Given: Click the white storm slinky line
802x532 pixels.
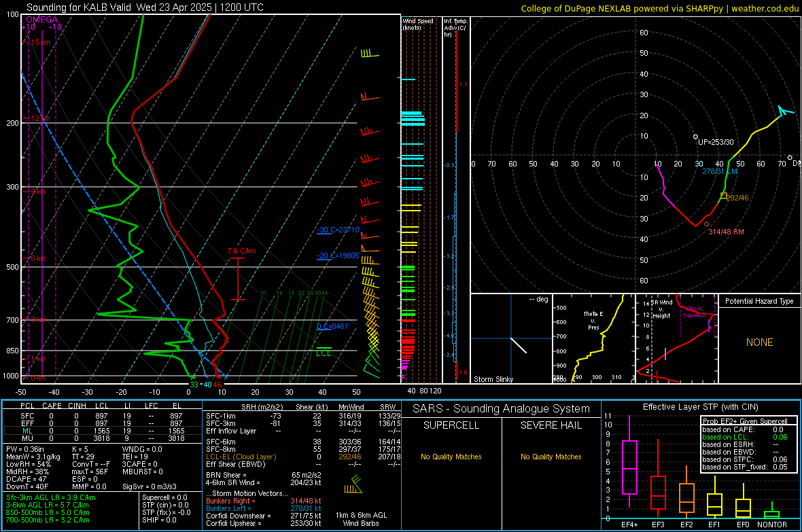Looking at the screenshot, I should [x=519, y=345].
